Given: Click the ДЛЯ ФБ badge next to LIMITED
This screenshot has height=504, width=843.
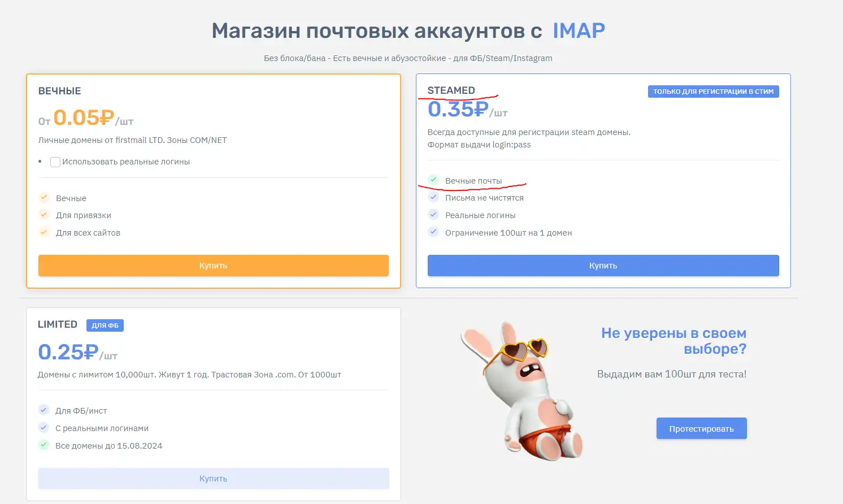Looking at the screenshot, I should [105, 325].
